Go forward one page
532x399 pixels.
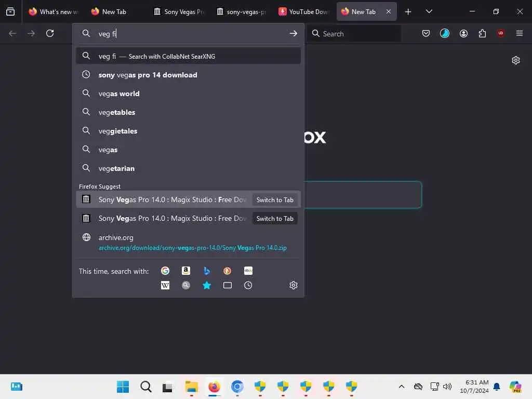click(x=31, y=33)
